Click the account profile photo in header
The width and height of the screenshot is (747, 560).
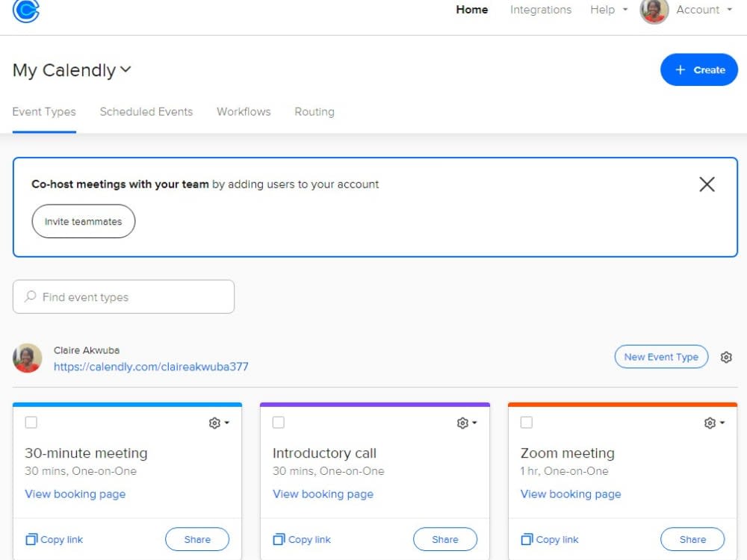654,10
